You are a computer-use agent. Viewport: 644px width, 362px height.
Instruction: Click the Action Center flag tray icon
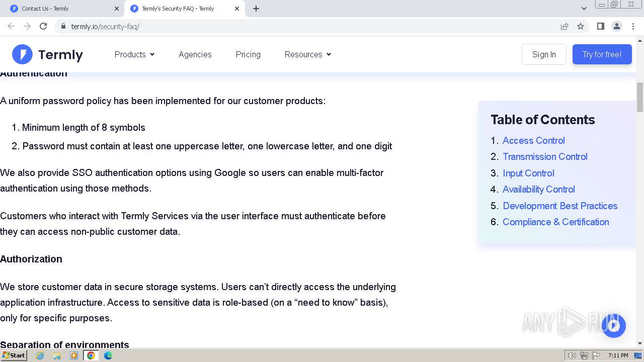pos(596,355)
